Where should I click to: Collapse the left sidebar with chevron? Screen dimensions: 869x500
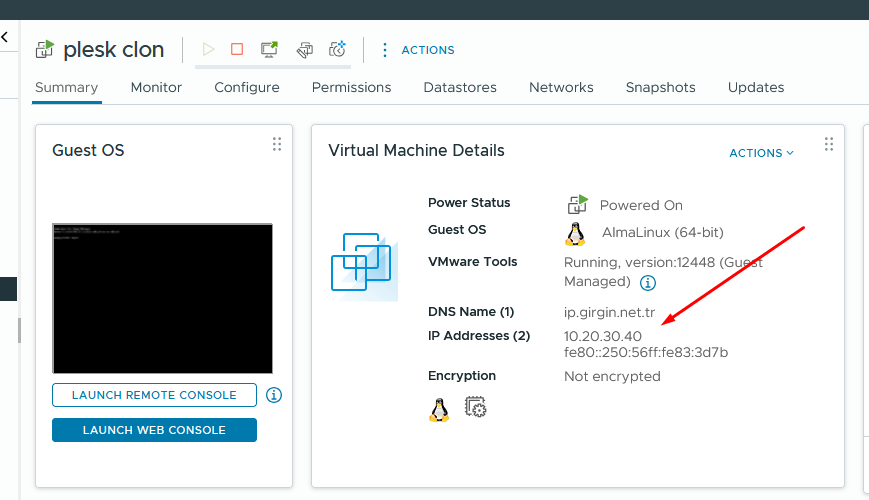tap(5, 37)
